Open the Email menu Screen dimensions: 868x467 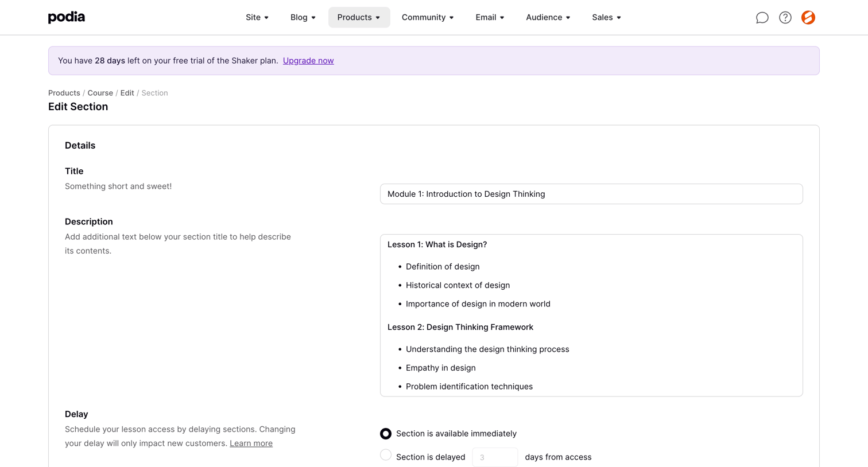pyautogui.click(x=490, y=17)
